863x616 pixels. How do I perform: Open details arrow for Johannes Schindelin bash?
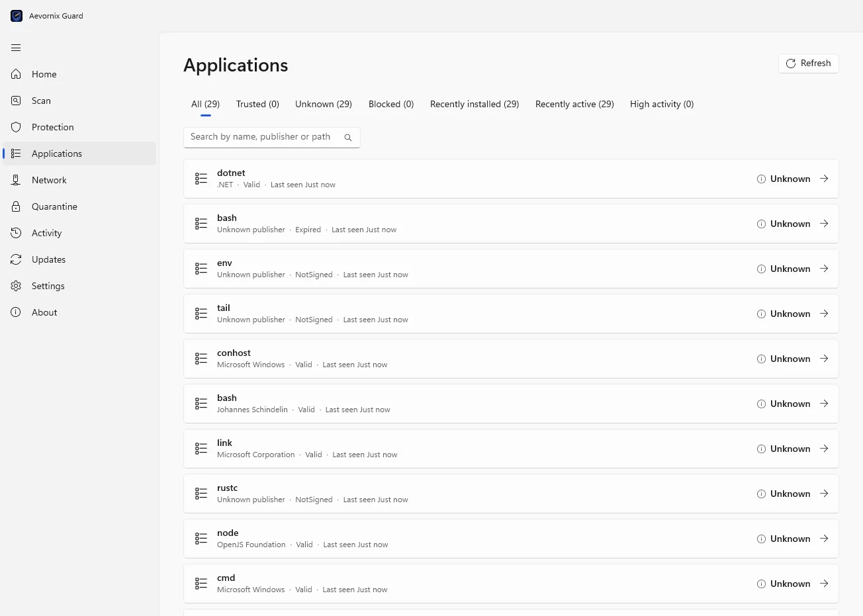824,404
